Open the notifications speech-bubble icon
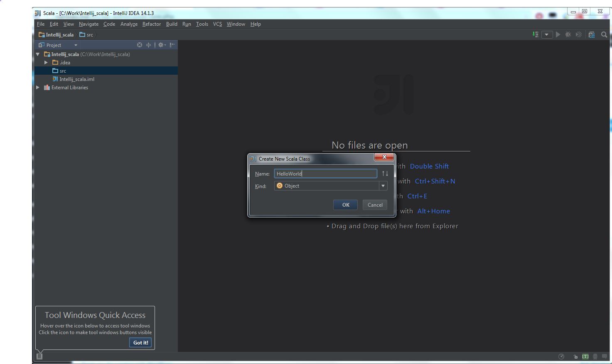The height and width of the screenshot is (364, 612). [x=605, y=357]
